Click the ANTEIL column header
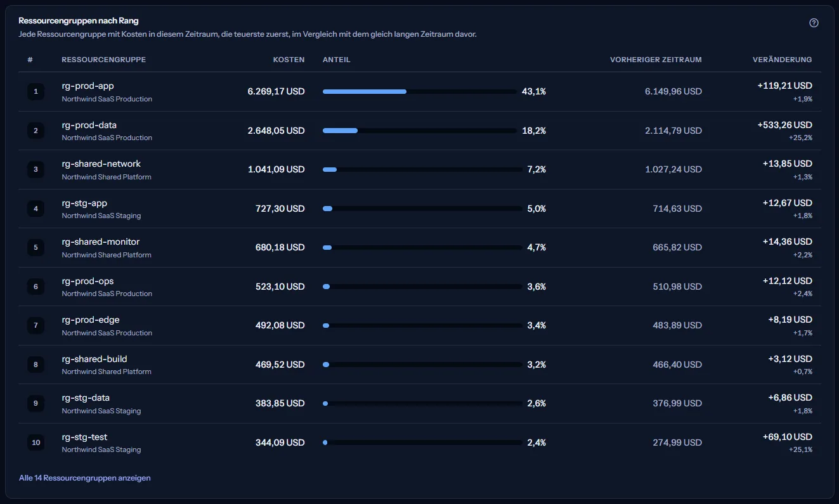839x504 pixels. pyautogui.click(x=337, y=60)
